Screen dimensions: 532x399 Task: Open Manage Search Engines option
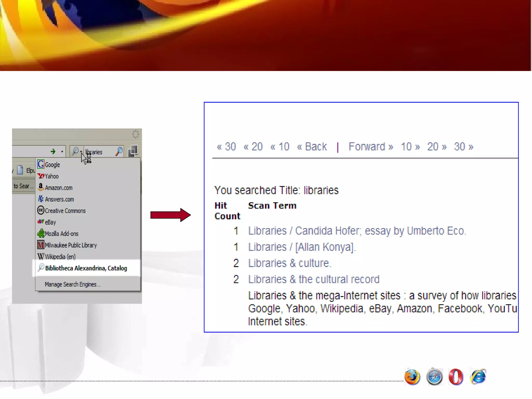tap(72, 284)
